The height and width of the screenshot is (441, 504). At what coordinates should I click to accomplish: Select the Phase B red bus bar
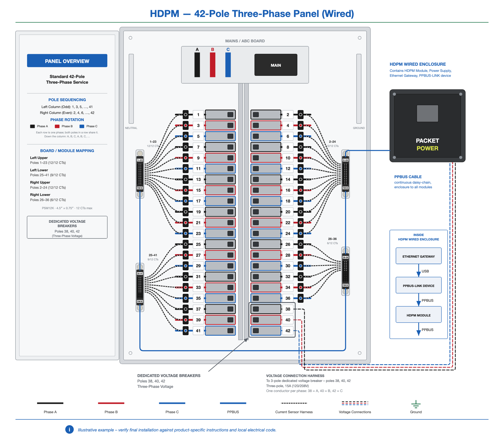pyautogui.click(x=213, y=65)
